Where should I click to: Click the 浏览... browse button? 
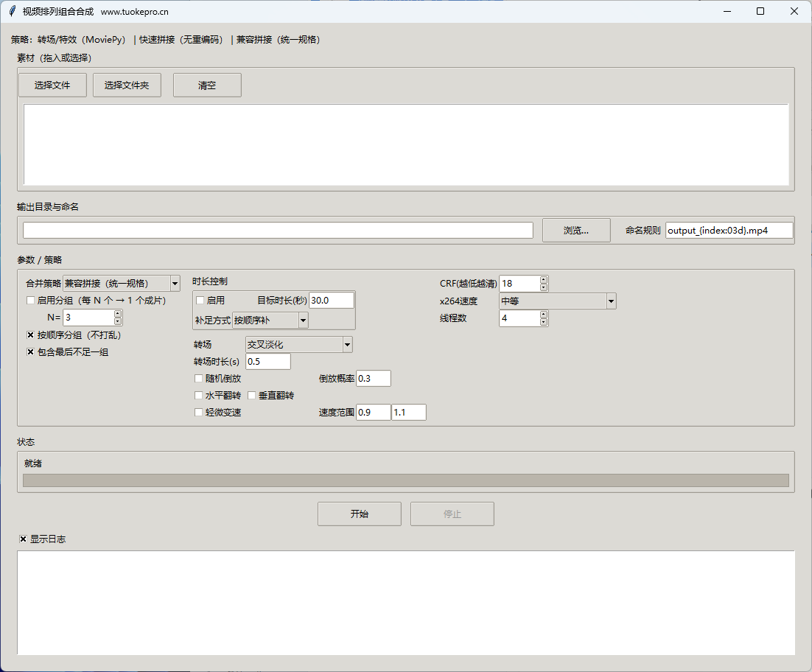click(x=575, y=231)
